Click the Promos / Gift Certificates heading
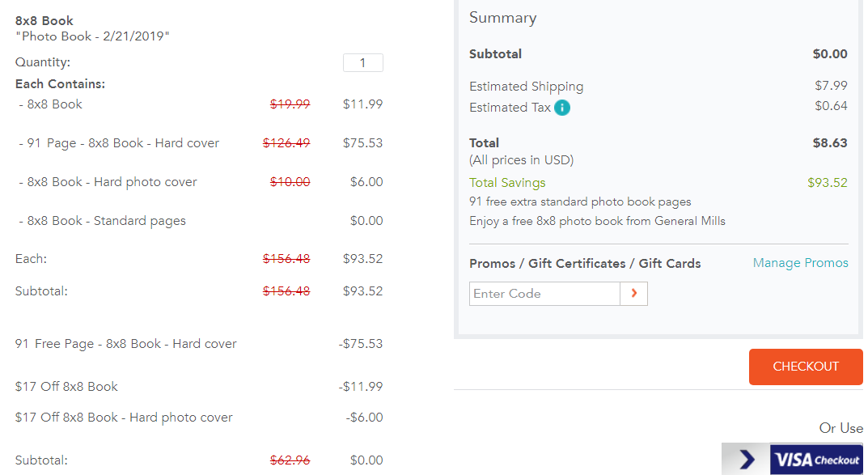Screen dimensions: 868x475 click(585, 264)
